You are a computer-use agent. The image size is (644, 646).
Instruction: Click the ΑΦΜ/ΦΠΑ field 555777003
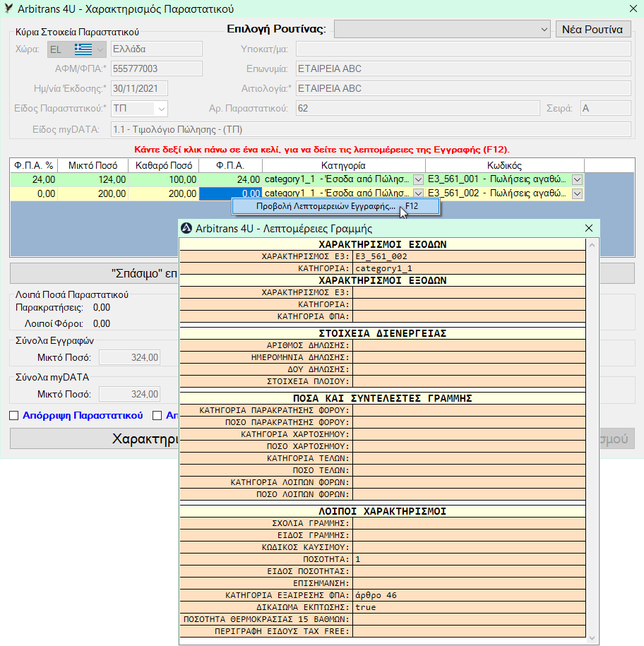(x=157, y=68)
